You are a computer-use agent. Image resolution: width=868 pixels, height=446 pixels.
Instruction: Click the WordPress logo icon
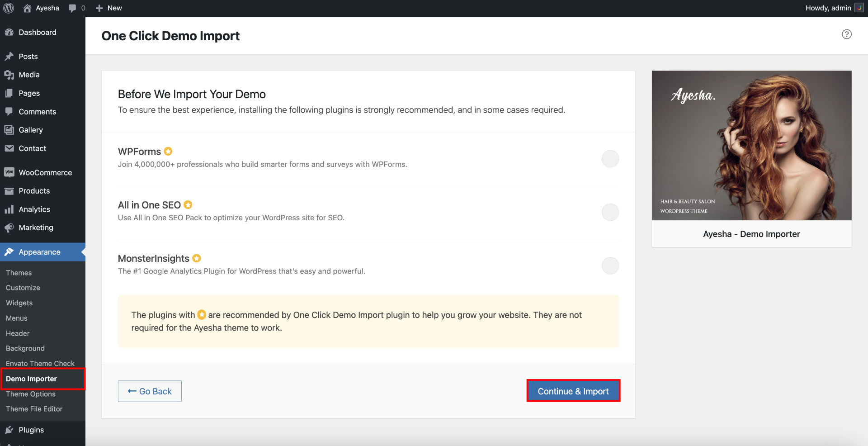point(9,8)
